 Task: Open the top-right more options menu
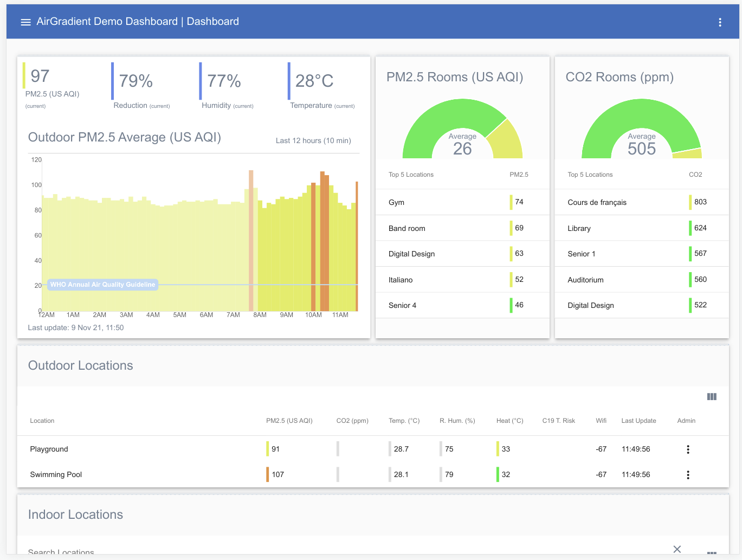click(720, 22)
